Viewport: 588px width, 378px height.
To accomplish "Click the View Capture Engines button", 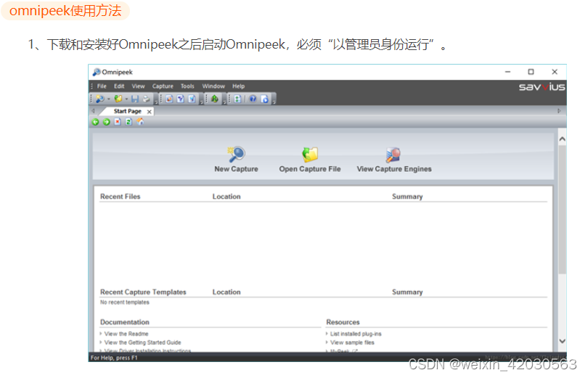I will tap(394, 160).
